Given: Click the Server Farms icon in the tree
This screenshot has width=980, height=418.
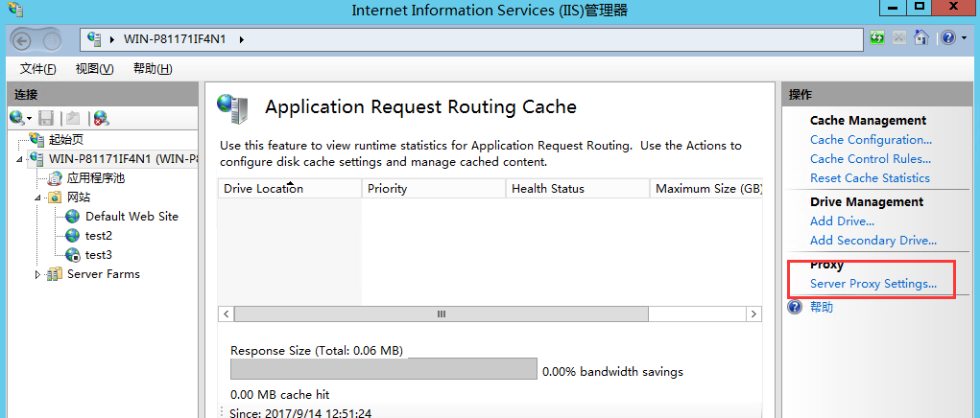Looking at the screenshot, I should [55, 274].
